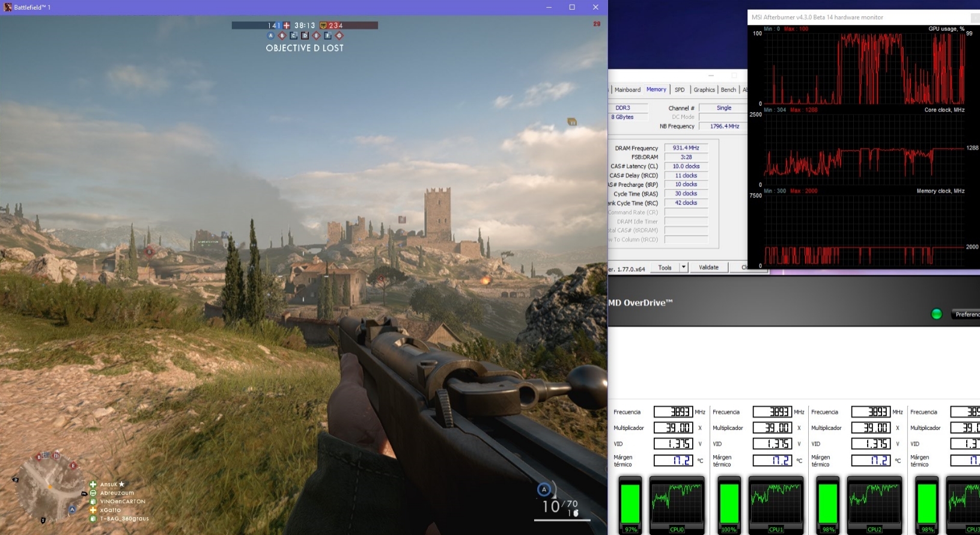Click the class icon beside Abreuzaum
Screen dimensions: 980x535
93,493
